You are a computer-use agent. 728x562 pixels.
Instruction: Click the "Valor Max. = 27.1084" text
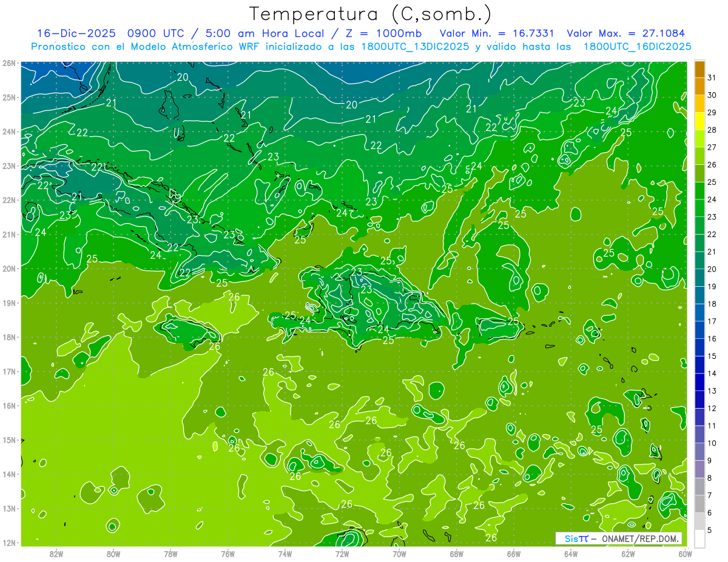tap(625, 34)
